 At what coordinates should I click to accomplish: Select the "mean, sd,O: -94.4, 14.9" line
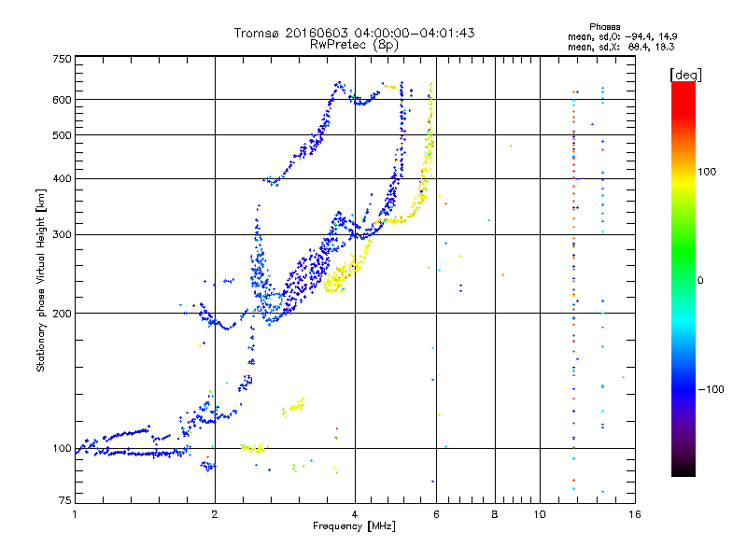[x=622, y=36]
